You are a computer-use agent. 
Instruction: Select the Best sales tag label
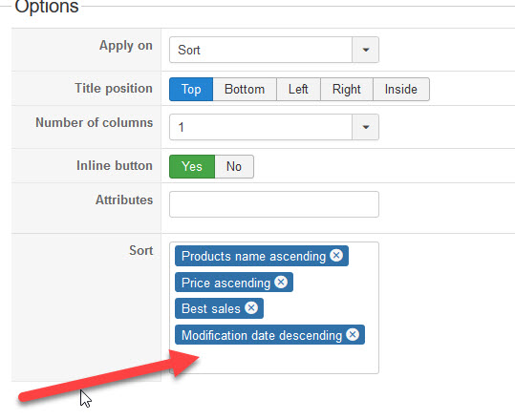(x=211, y=308)
